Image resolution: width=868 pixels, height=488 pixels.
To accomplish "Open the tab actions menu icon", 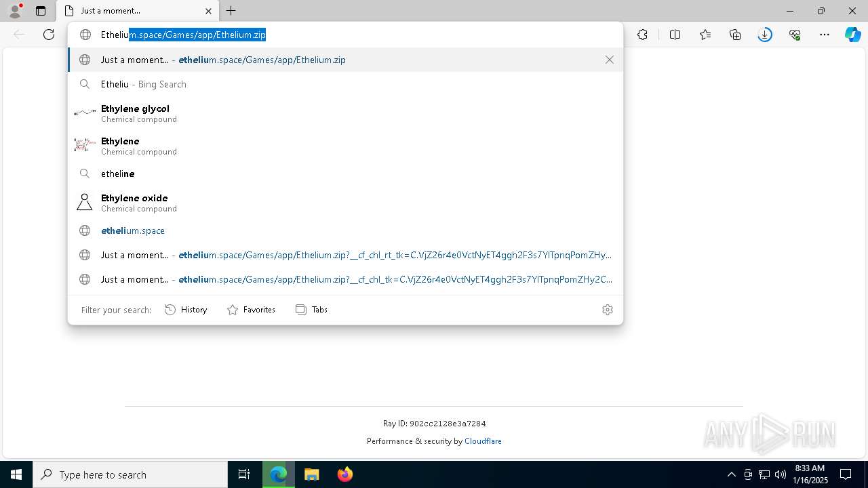I will (x=41, y=11).
